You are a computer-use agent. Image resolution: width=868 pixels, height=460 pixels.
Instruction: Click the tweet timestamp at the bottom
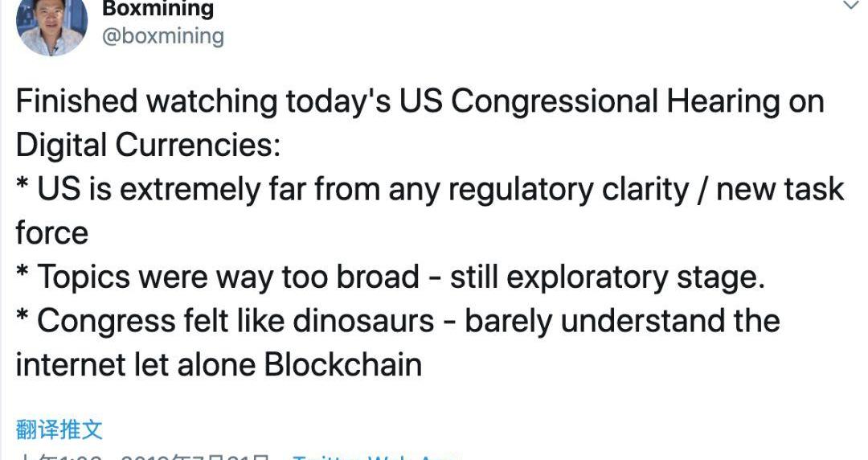pos(145,456)
